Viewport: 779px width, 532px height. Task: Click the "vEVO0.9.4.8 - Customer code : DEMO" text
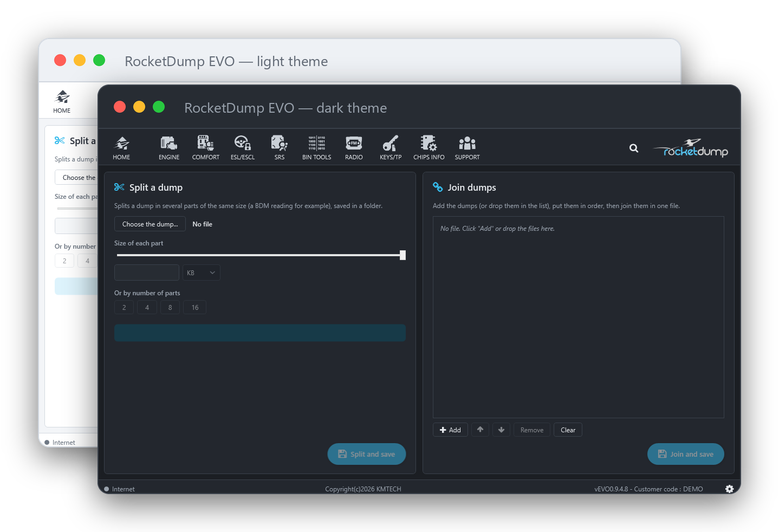[648, 489]
